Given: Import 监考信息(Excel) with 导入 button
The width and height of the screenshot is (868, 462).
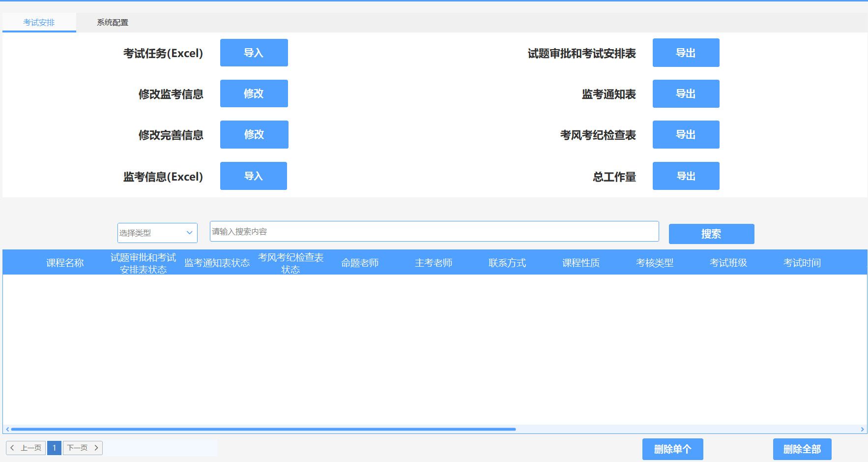Looking at the screenshot, I should (253, 176).
